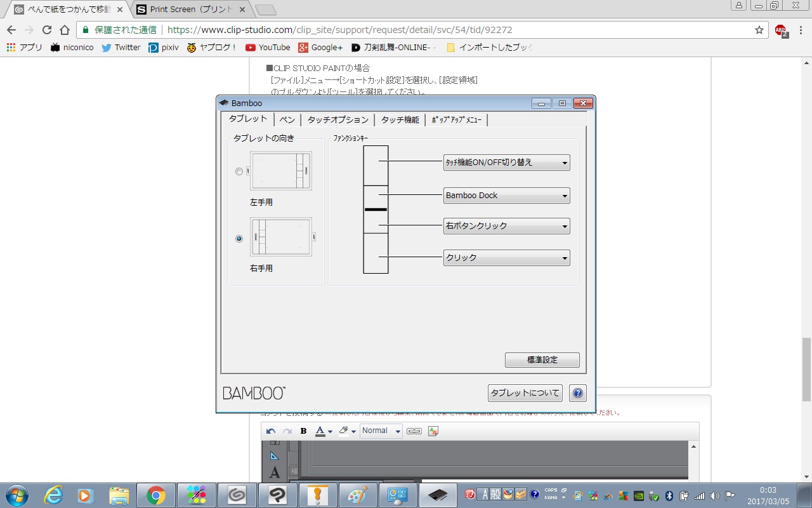Viewport: 812px width, 508px height.
Task: Open Windows Media Player from the taskbar
Action: pos(86,495)
